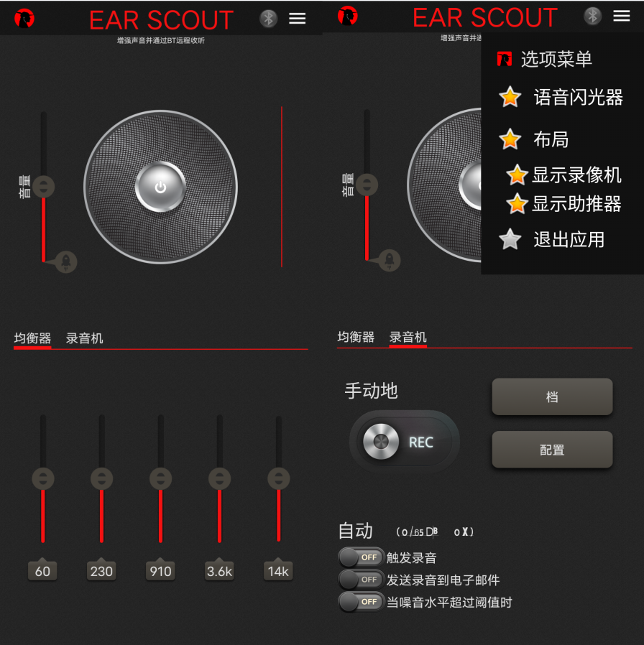Click star icon beside 布局
This screenshot has height=645, width=644.
click(x=510, y=139)
